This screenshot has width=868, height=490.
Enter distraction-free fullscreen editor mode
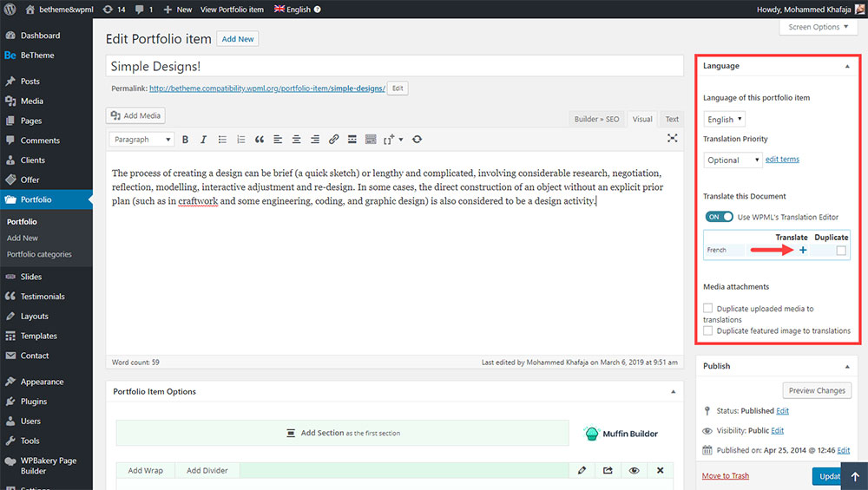(672, 139)
